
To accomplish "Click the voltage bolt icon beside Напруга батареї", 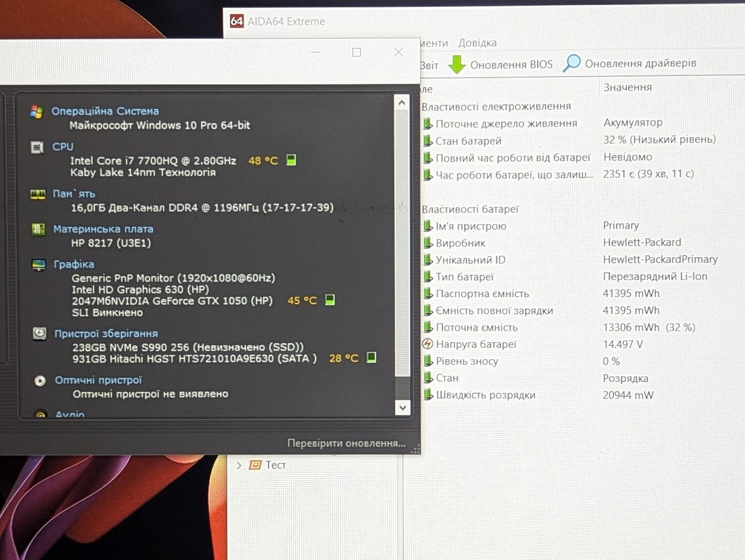I will [428, 344].
